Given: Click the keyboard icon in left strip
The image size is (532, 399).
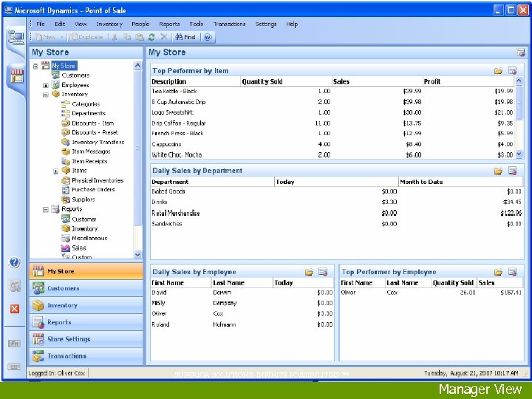Looking at the screenshot, I should pyautogui.click(x=14, y=366).
